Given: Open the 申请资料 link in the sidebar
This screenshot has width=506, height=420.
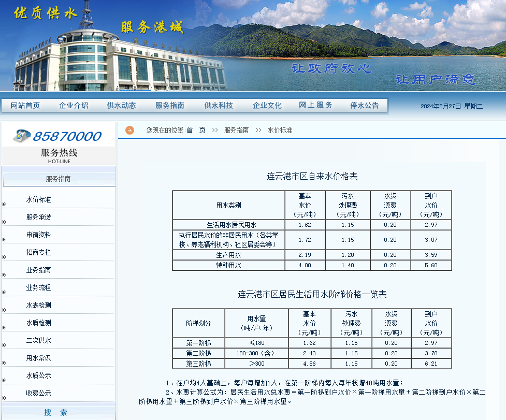Looking at the screenshot, I should click(x=39, y=235).
